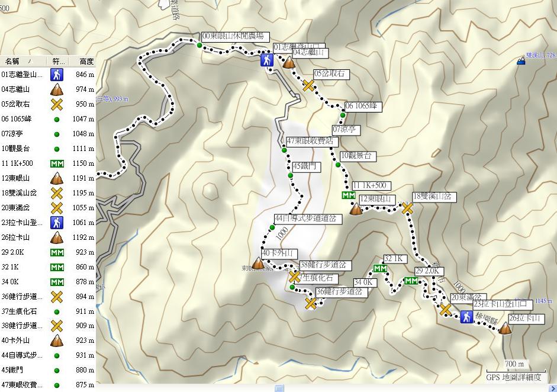This screenshot has width=557, height=392.
Task: Click the 1195 m elevation value
Action: [x=83, y=193]
